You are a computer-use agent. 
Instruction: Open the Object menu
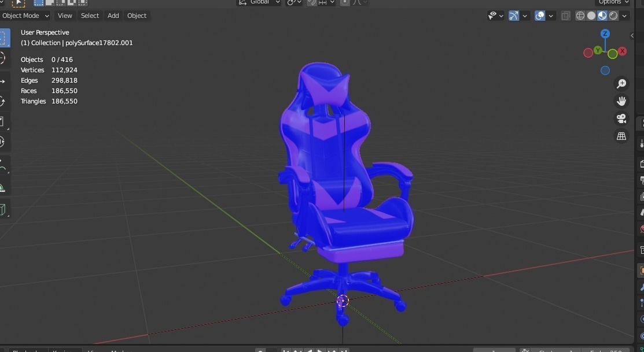point(137,16)
